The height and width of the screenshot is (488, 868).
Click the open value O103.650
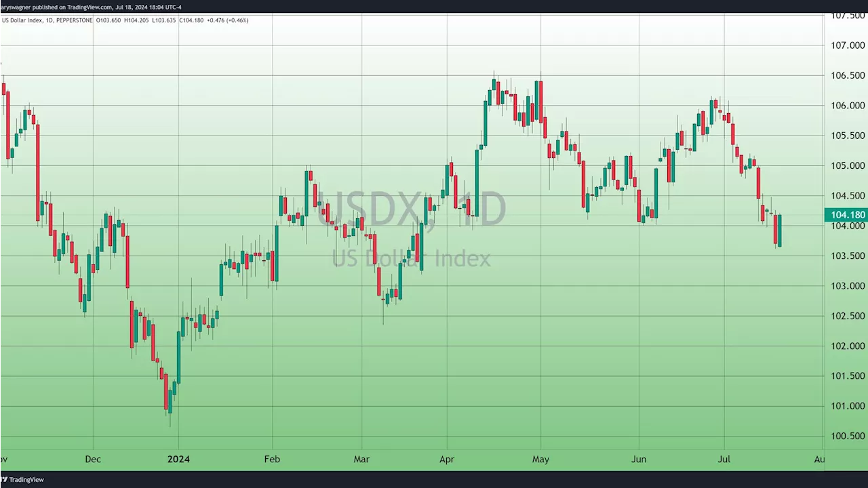[108, 20]
